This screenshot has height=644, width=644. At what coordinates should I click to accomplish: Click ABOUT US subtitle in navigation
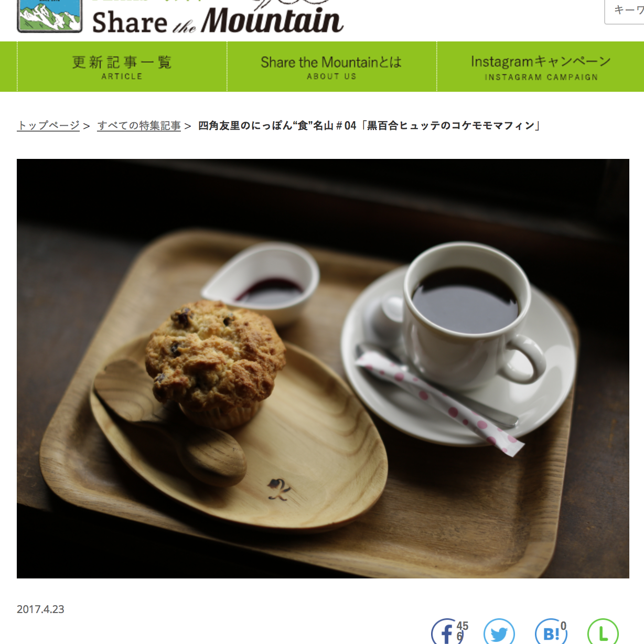(331, 77)
